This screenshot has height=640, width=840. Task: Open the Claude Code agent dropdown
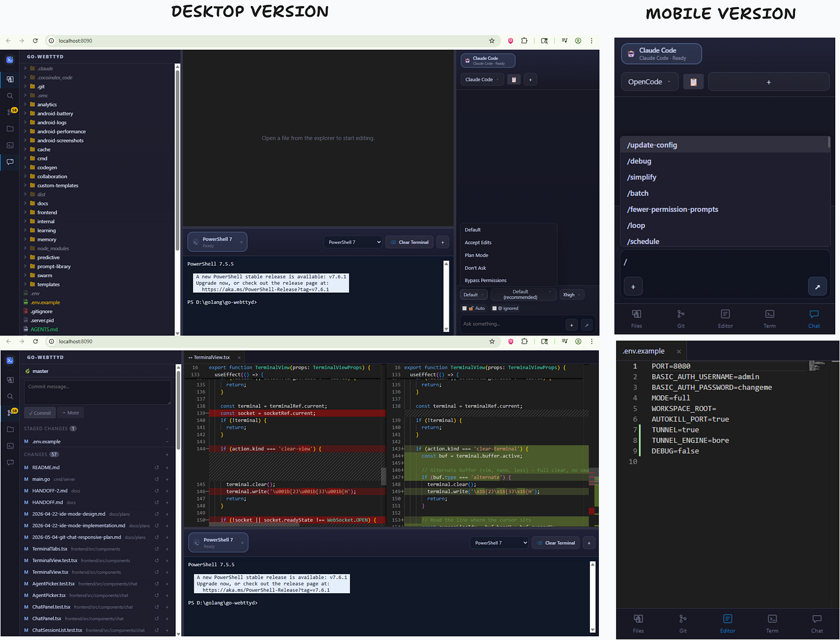pyautogui.click(x=482, y=79)
